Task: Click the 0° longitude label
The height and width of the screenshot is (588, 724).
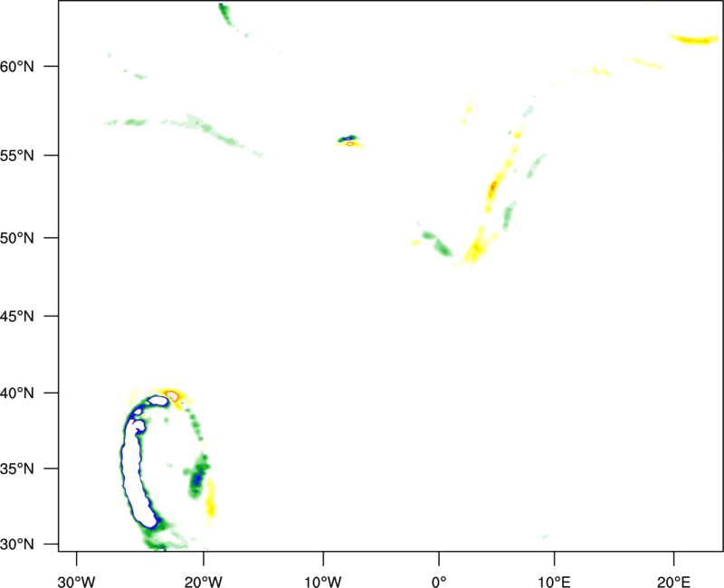Action: (439, 582)
